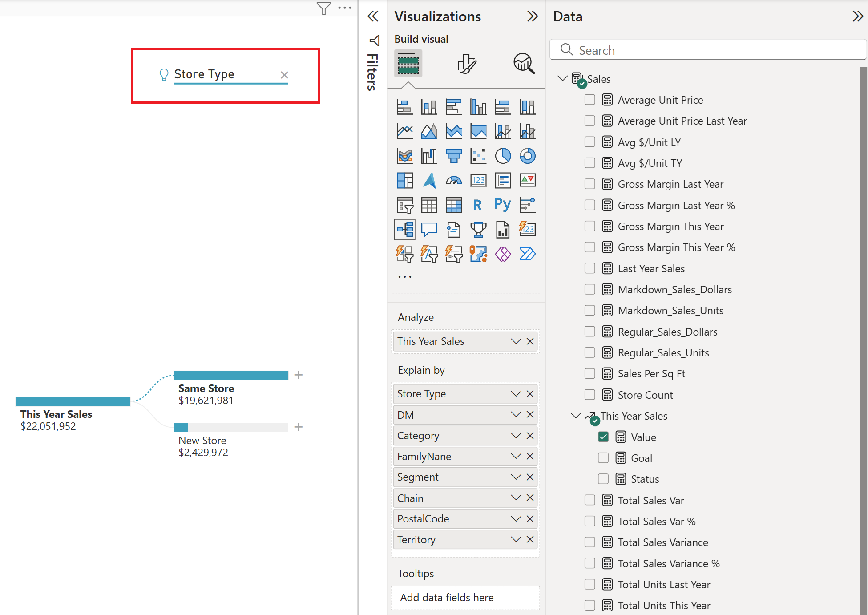This screenshot has height=615, width=868.
Task: Collapse the Sales table in the Data pane
Action: point(562,78)
